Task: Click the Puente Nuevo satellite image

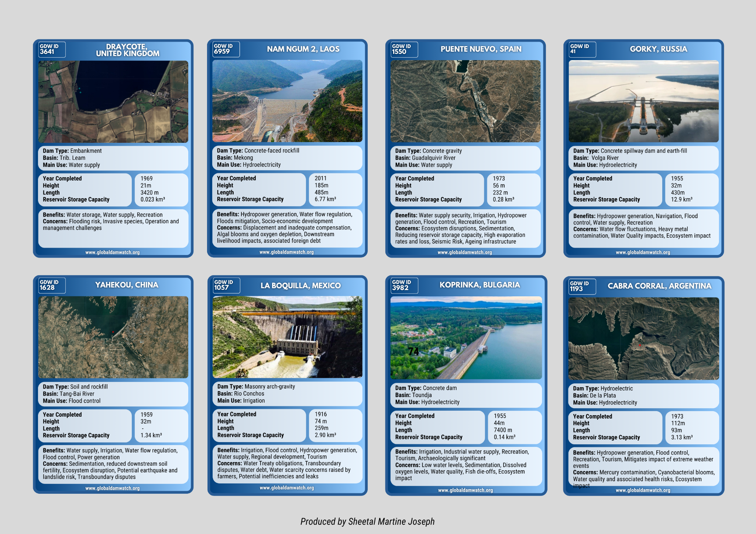Action: [x=465, y=101]
